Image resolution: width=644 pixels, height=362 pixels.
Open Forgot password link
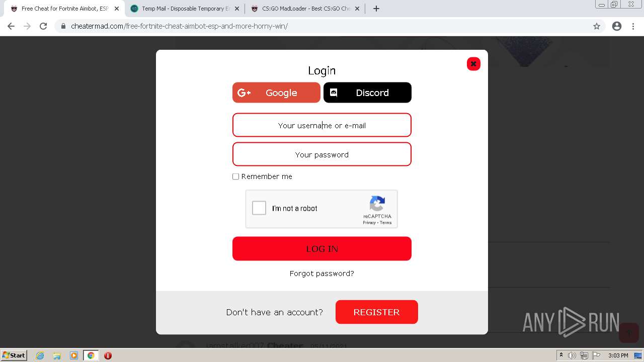(x=322, y=274)
